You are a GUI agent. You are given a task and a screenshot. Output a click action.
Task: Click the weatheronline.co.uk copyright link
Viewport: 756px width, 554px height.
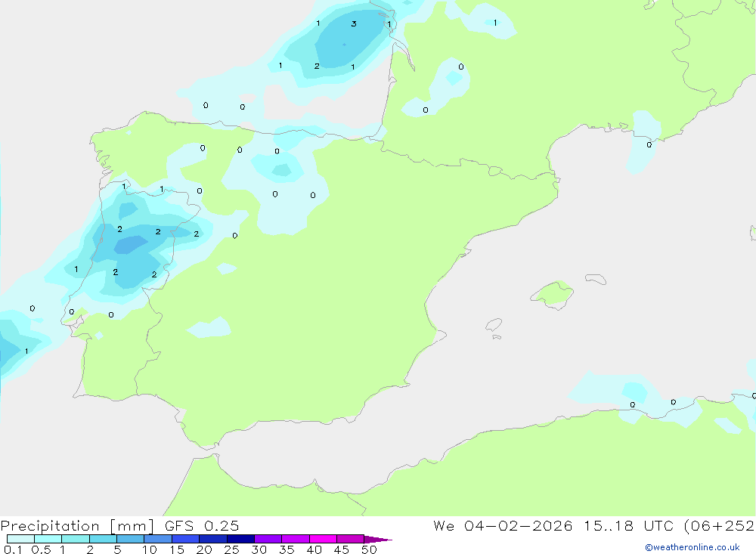tap(692, 547)
